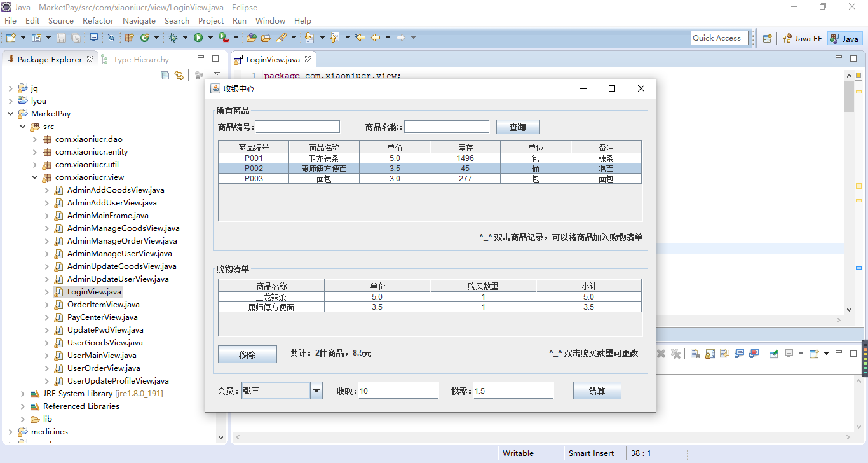Click the disabled Save icon in toolbar

click(x=62, y=38)
